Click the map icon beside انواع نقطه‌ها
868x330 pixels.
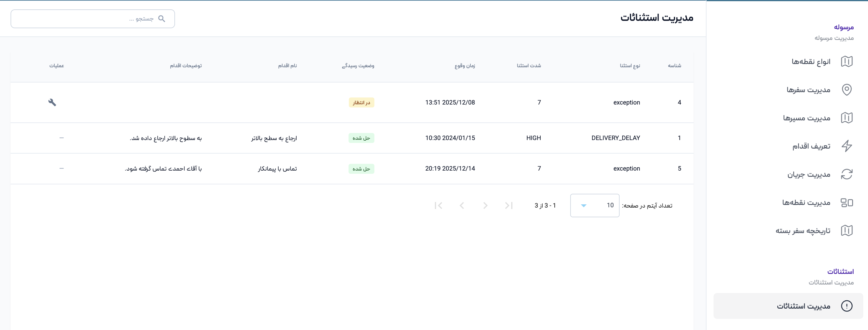click(x=847, y=62)
